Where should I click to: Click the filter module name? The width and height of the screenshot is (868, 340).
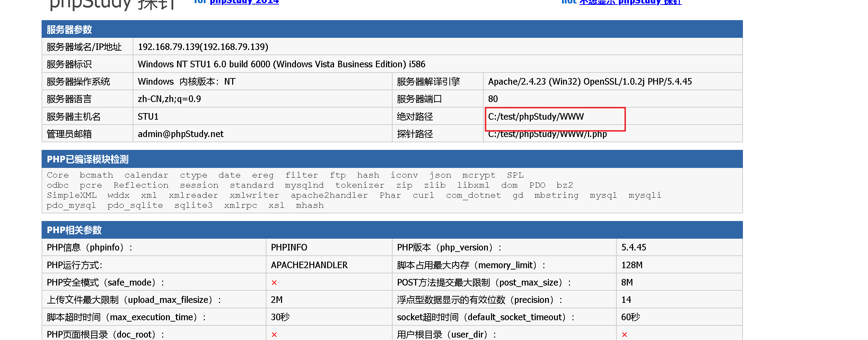point(301,175)
